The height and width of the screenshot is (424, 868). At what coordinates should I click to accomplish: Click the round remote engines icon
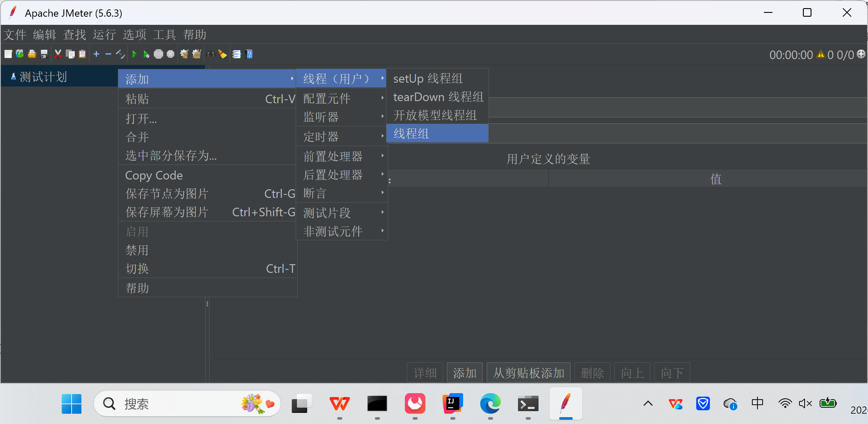coord(861,54)
